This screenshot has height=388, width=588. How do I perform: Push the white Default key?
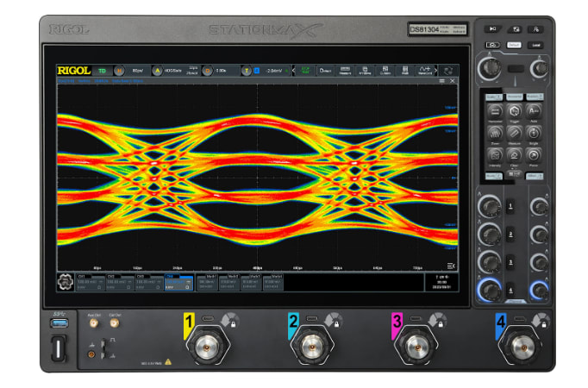(514, 45)
